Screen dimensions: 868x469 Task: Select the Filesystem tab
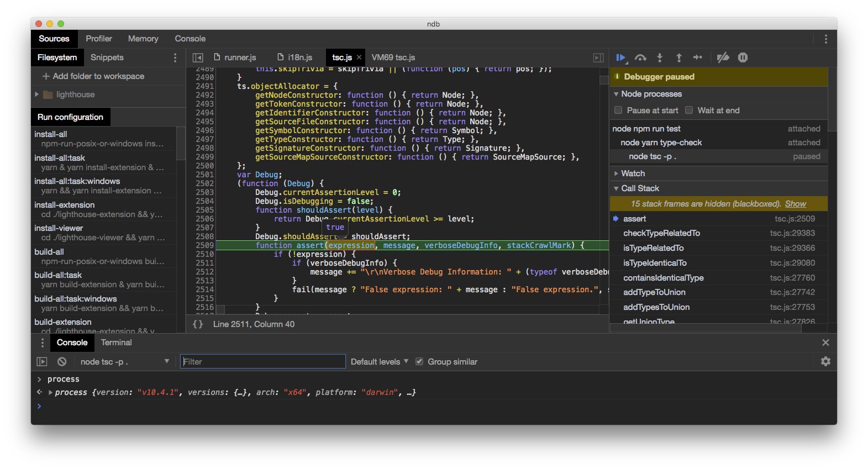(x=57, y=57)
